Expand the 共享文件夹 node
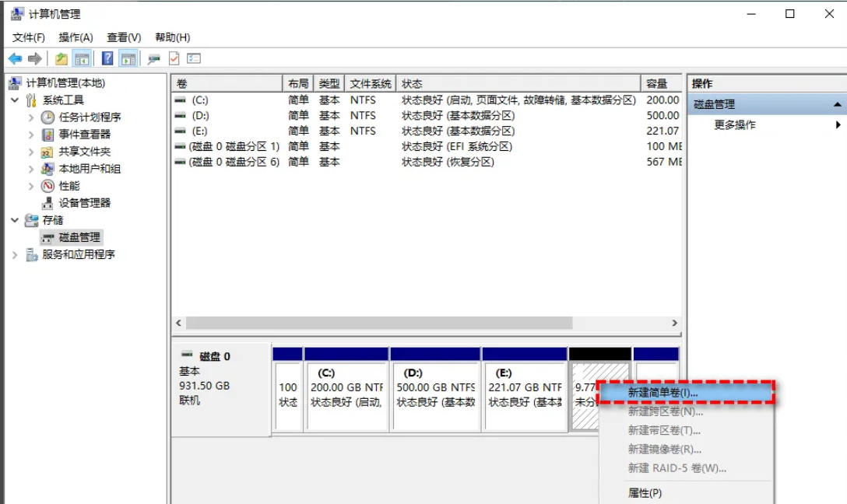Screen dimensions: 847x504 click(31, 152)
